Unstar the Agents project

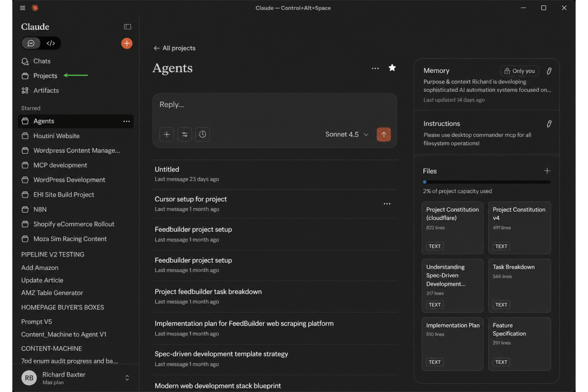point(392,68)
